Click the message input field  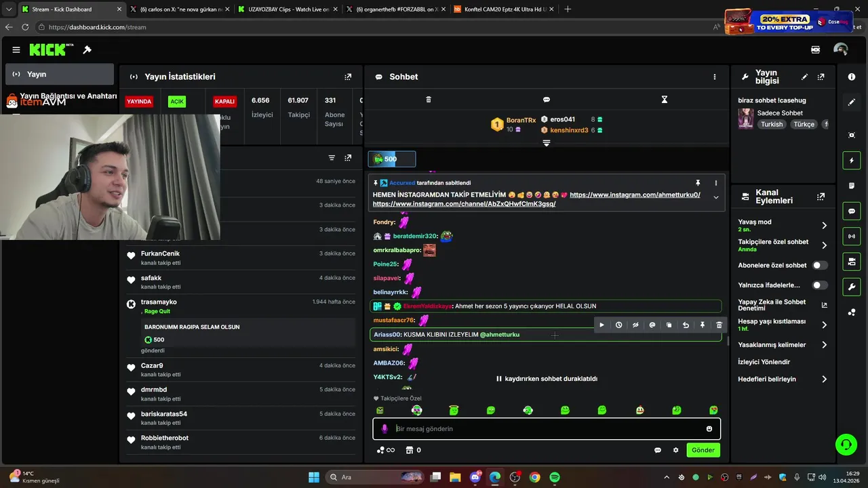(x=547, y=429)
